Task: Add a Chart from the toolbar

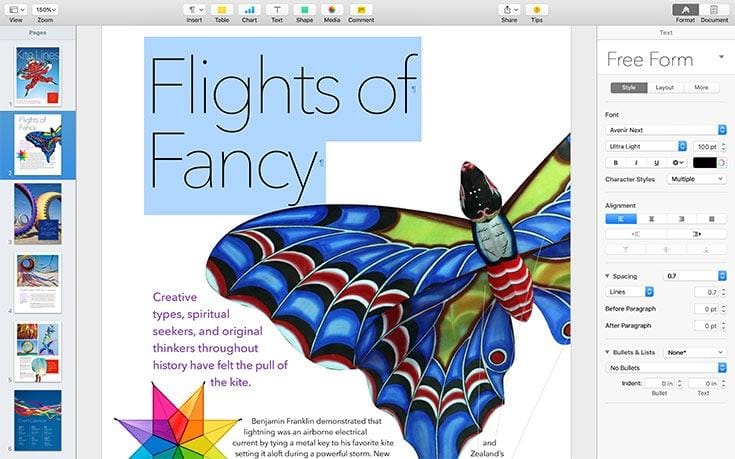Action: pos(249,10)
